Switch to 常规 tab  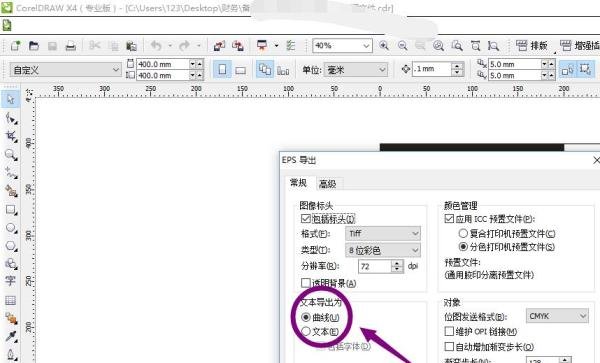(298, 183)
